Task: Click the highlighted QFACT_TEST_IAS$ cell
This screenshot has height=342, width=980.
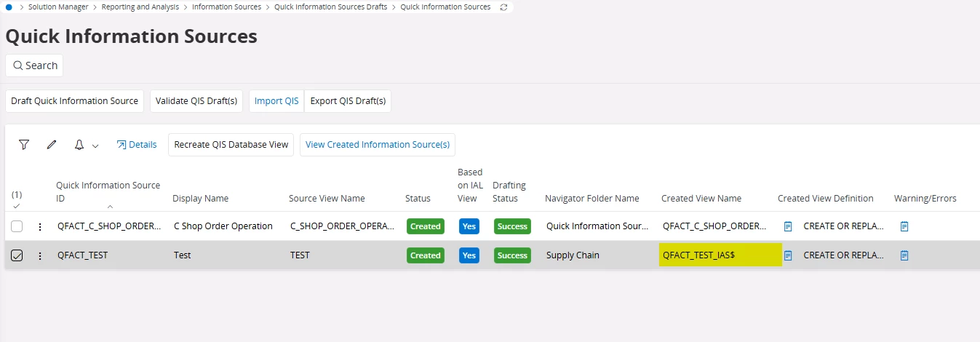Action: click(719, 255)
